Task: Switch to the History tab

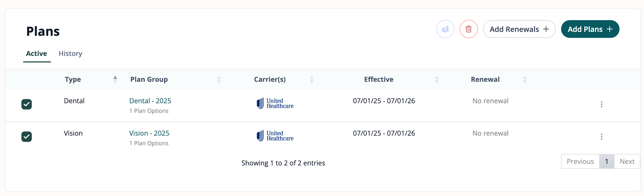Action: [70, 54]
